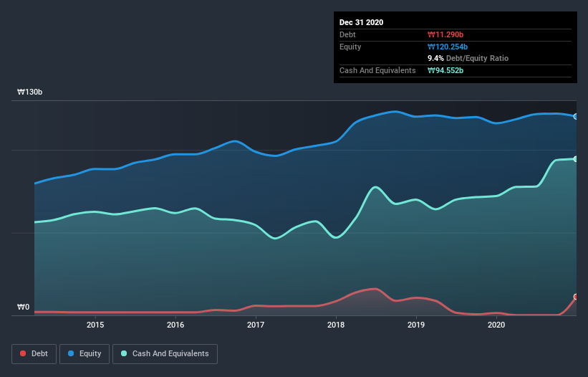588x377 pixels.
Task: Click the ₩120.254b equity value in tooltip
Action: (448, 47)
